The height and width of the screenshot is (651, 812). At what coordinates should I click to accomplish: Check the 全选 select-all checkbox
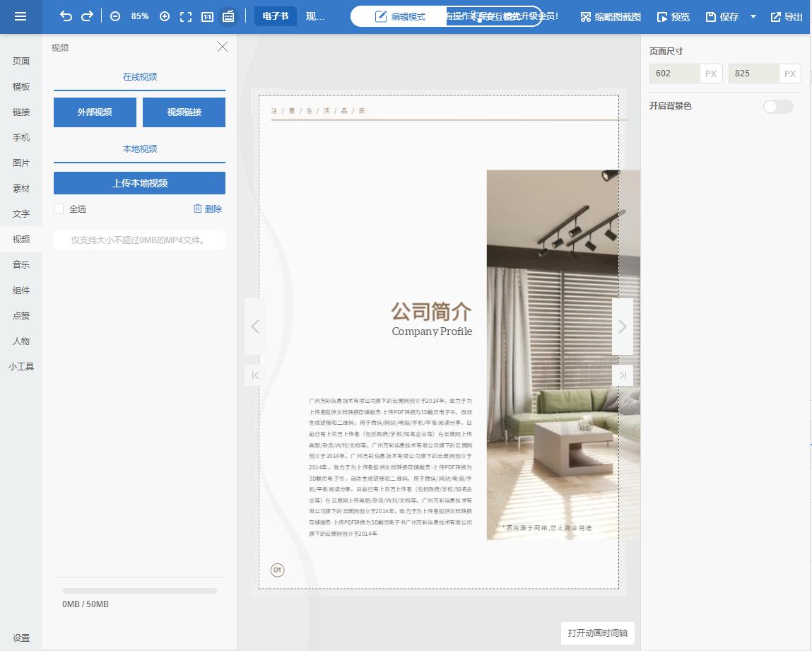[59, 209]
